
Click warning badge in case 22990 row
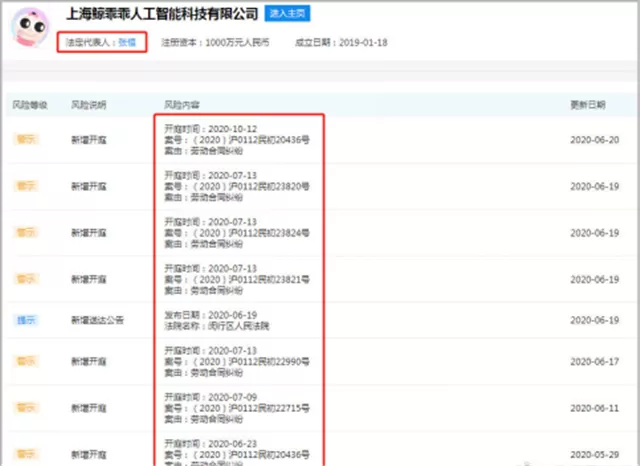[x=26, y=362]
